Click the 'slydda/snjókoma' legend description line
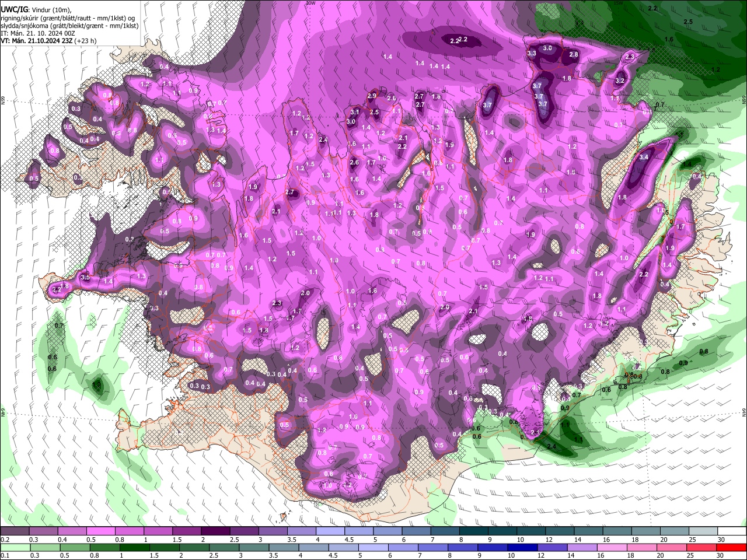747x560 pixels. tap(69, 26)
